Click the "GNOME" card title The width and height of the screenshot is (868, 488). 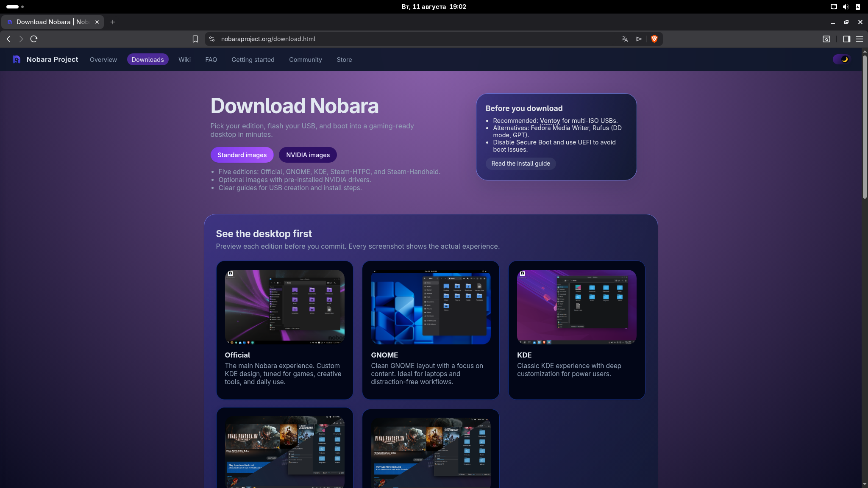384,355
